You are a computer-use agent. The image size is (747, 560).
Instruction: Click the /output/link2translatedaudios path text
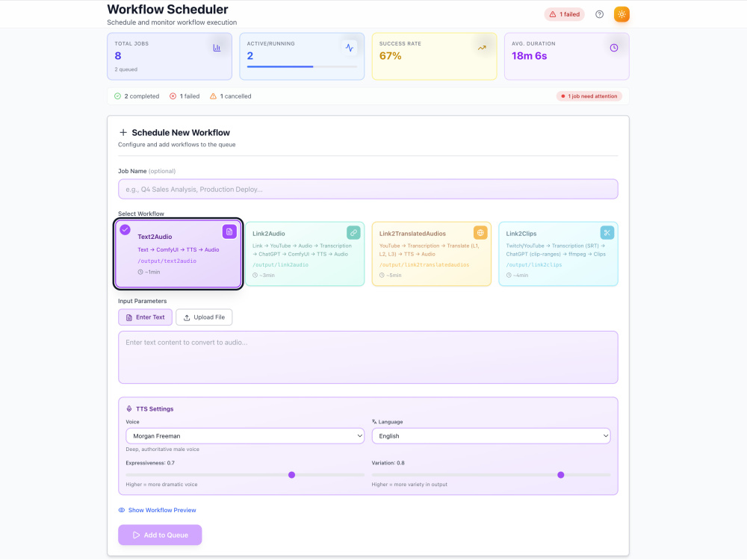(424, 265)
